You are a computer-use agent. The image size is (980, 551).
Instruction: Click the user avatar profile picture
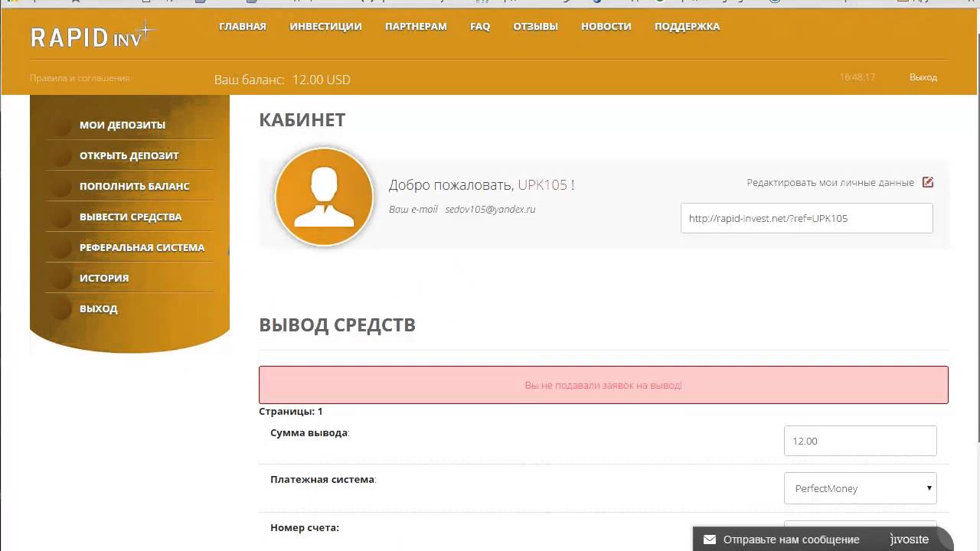pos(324,197)
